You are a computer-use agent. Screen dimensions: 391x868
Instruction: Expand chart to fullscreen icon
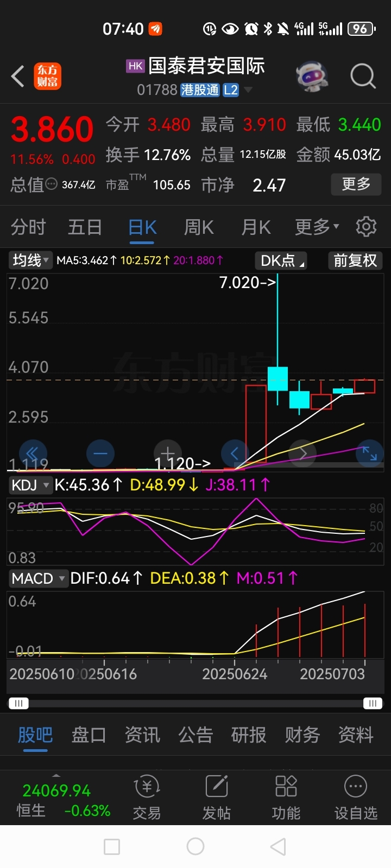(369, 453)
